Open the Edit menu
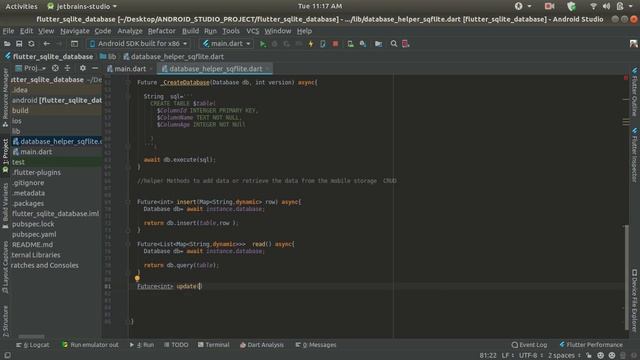 pyautogui.click(x=26, y=31)
